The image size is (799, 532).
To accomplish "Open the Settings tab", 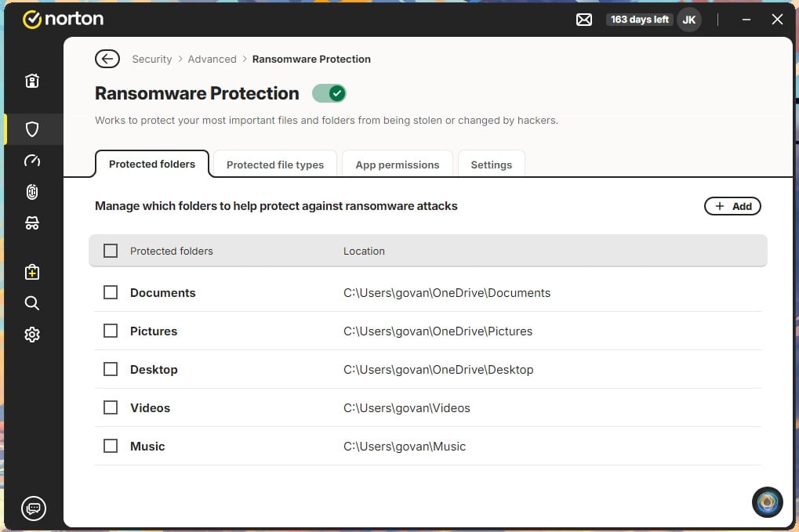I will [491, 165].
